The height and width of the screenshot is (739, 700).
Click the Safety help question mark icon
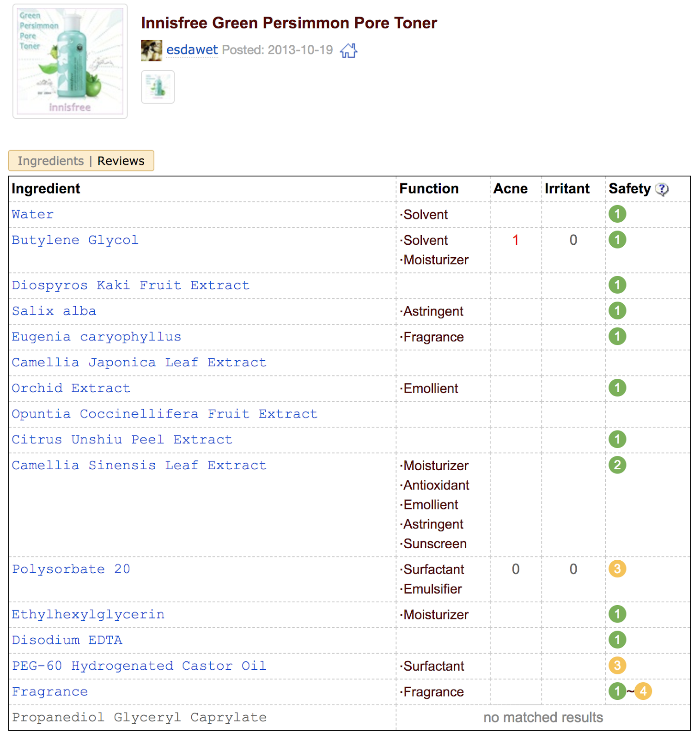point(662,189)
